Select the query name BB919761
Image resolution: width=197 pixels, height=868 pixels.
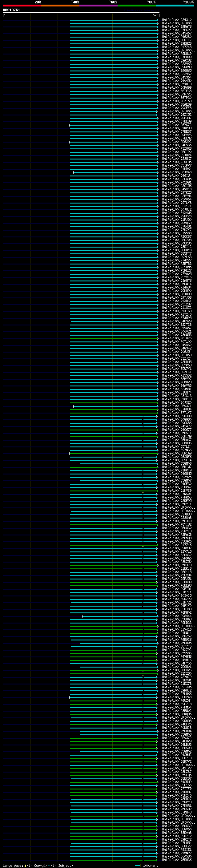(11, 10)
